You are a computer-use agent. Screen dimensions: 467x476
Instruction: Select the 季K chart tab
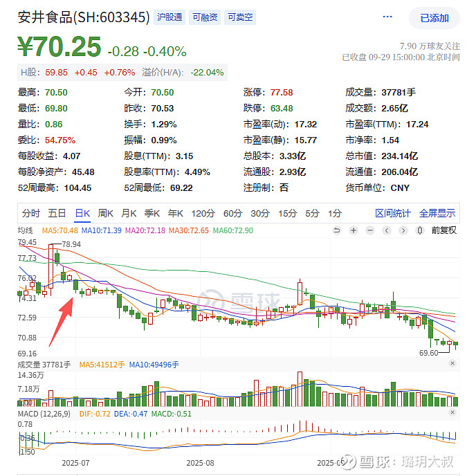click(x=152, y=213)
